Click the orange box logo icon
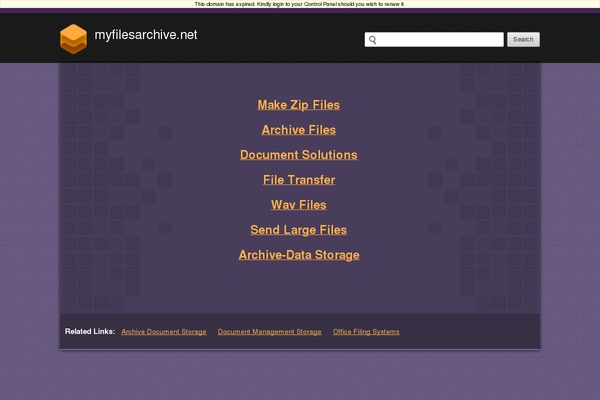This screenshot has width=600, height=400. (x=73, y=39)
